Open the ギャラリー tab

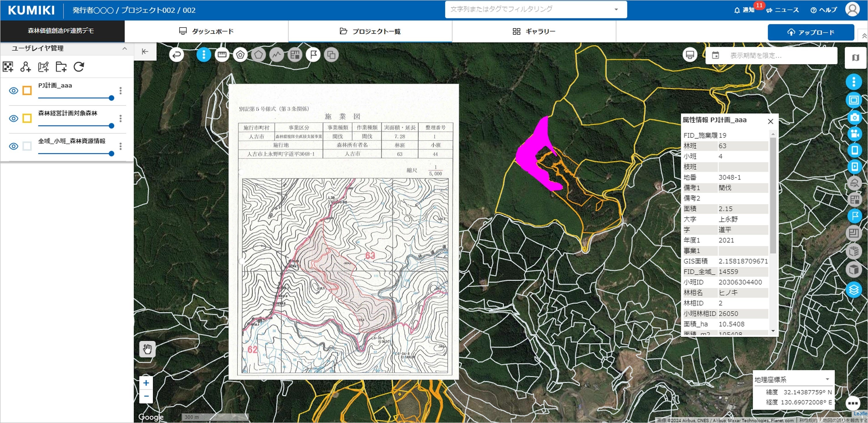pyautogui.click(x=534, y=31)
